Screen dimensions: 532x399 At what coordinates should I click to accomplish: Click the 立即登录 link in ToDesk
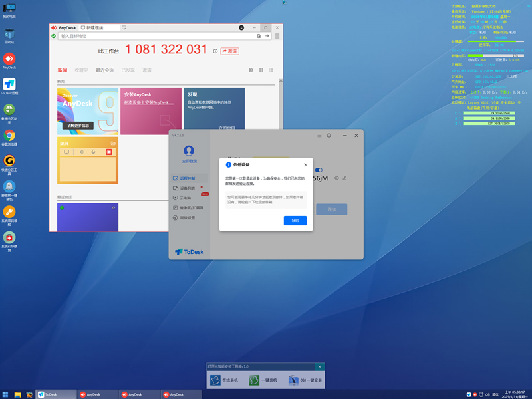click(x=189, y=161)
